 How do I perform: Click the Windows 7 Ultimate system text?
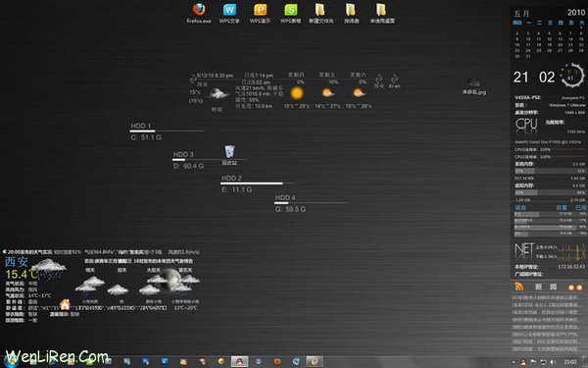[567, 105]
